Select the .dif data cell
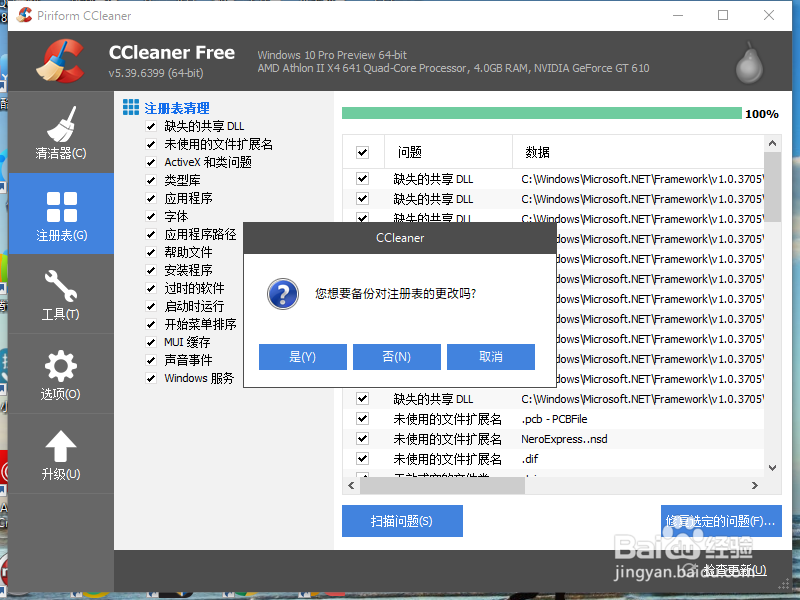Viewport: 800px width, 600px height. click(530, 459)
